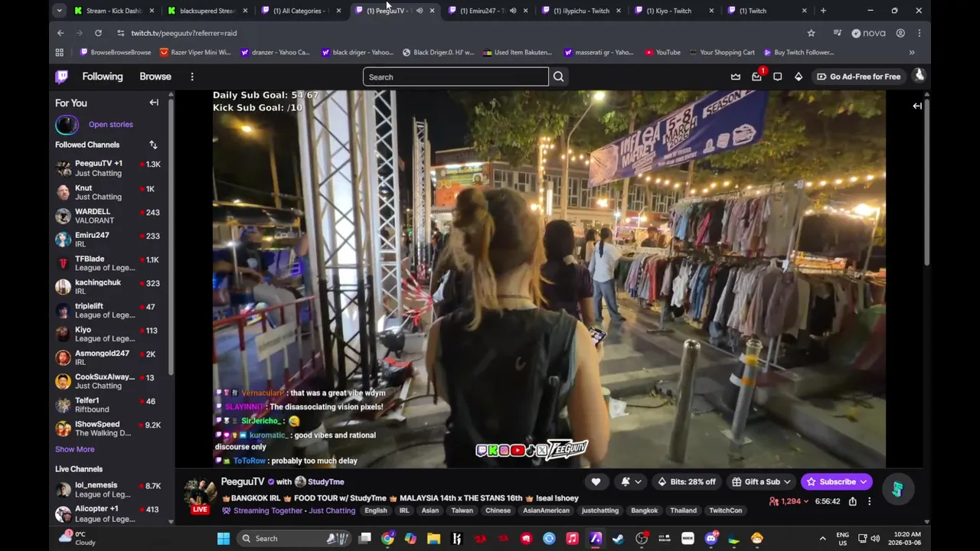Go back in browser history
The image size is (980, 551).
tap(60, 33)
